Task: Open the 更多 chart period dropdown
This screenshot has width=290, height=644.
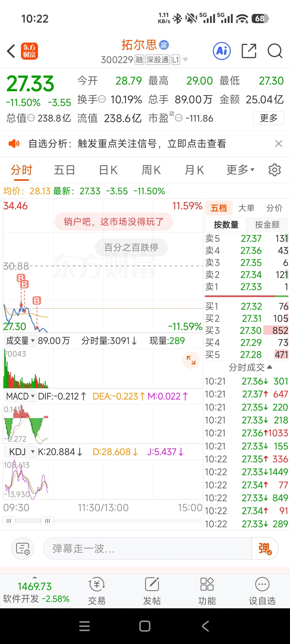Action: point(240,170)
